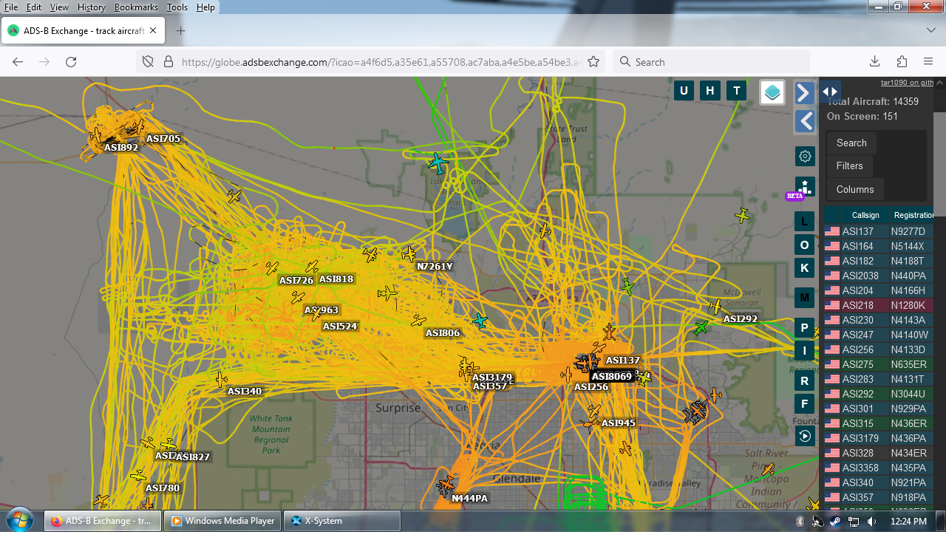List all tabs dropdown arrow
Viewport: 946px width, 560px height.
pos(931,30)
